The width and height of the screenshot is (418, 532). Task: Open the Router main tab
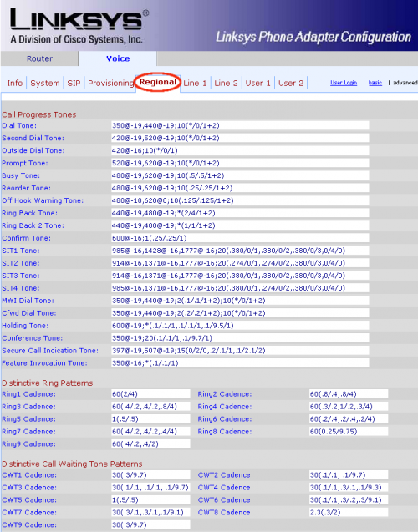(40, 58)
